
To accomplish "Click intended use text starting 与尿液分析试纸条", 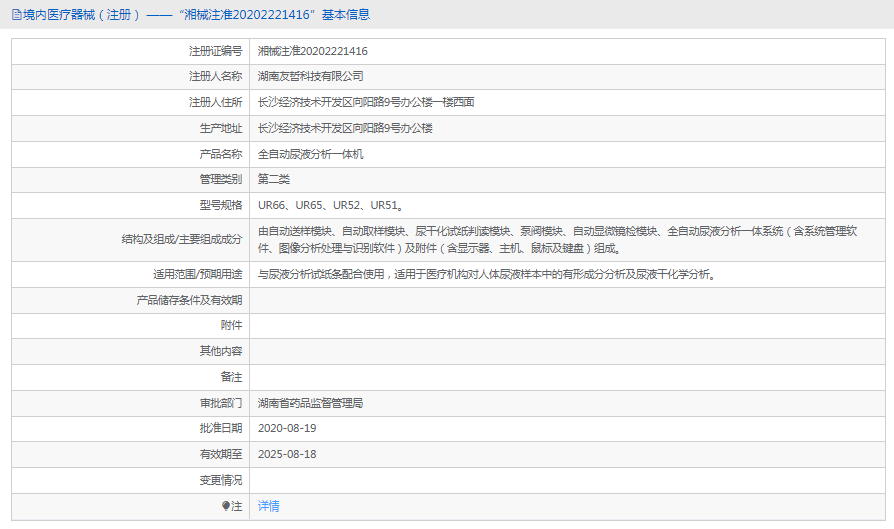I will 487,274.
